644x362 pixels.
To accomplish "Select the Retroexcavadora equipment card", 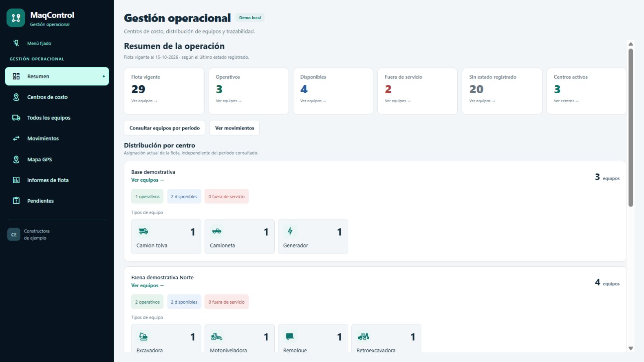I will click(x=386, y=338).
